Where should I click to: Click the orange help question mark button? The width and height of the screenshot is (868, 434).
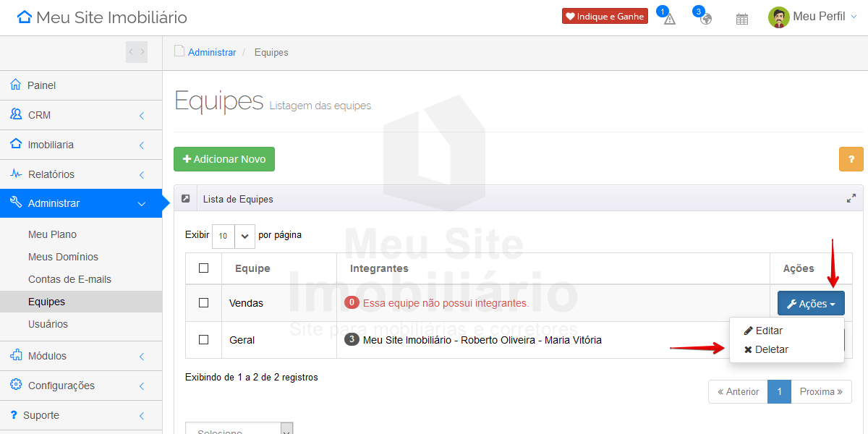tap(851, 159)
